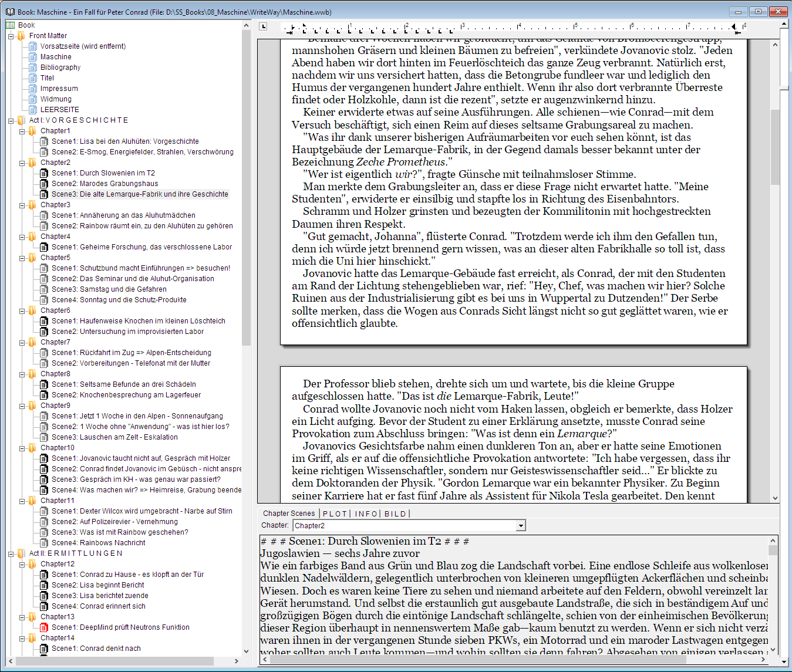Click icon of Scene1: Lisa bei den Aluhüten

(44, 141)
